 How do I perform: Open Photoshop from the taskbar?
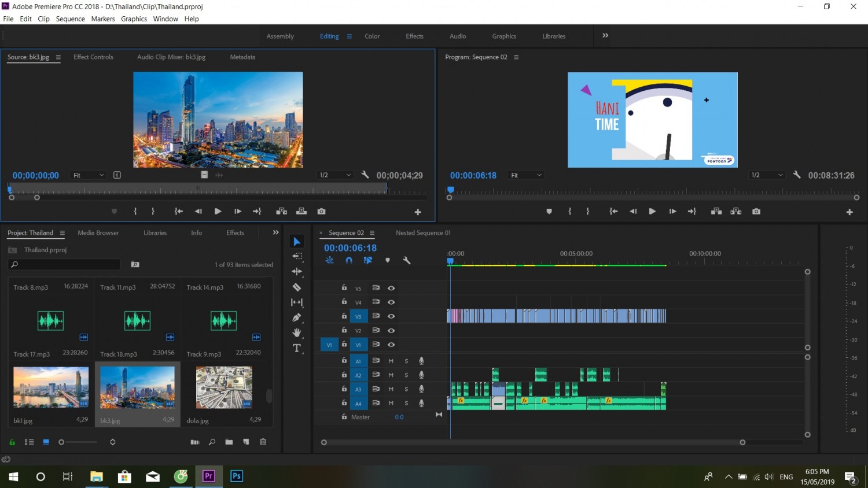[x=237, y=476]
